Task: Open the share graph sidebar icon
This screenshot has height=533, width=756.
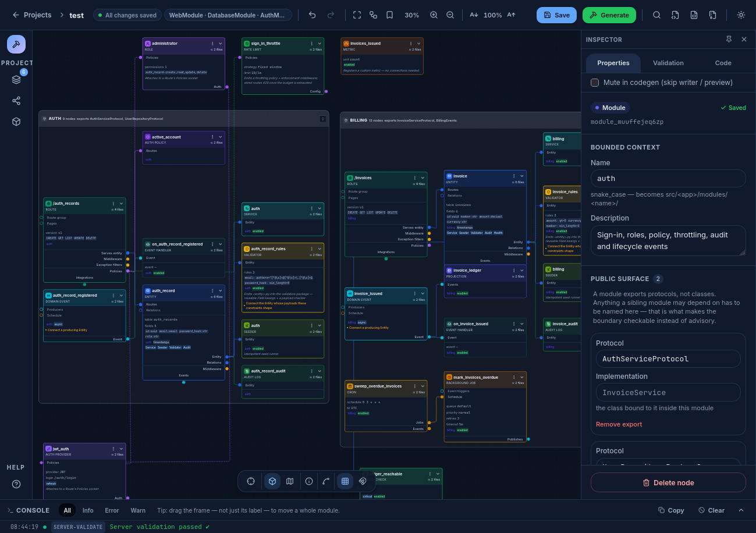Action: coord(16,101)
